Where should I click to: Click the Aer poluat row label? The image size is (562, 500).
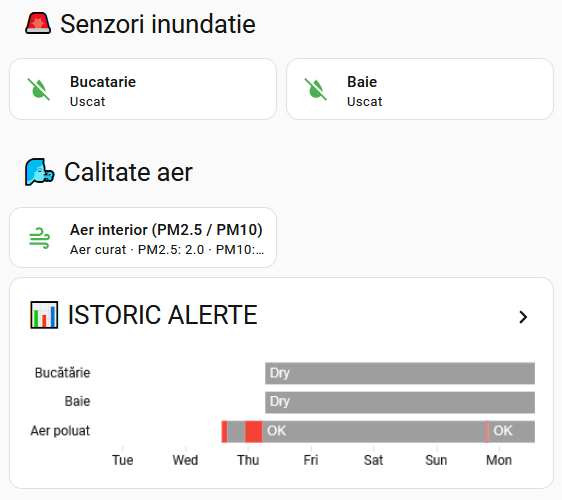(x=60, y=431)
